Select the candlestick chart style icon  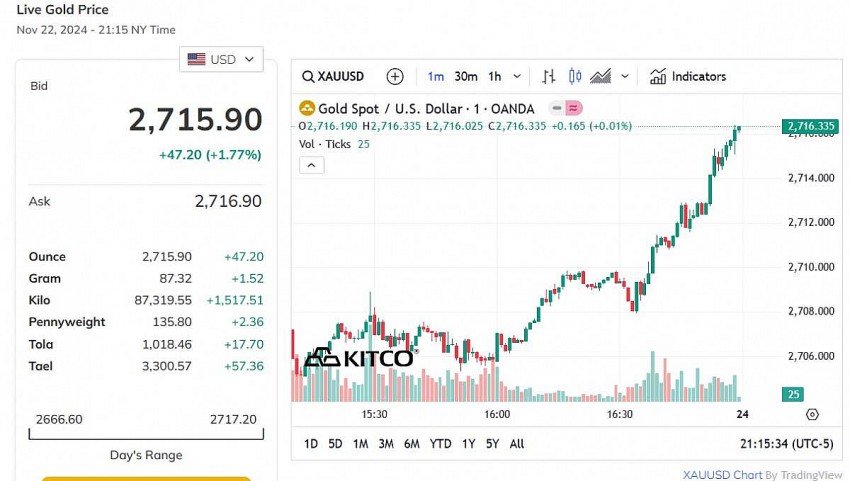[575, 77]
